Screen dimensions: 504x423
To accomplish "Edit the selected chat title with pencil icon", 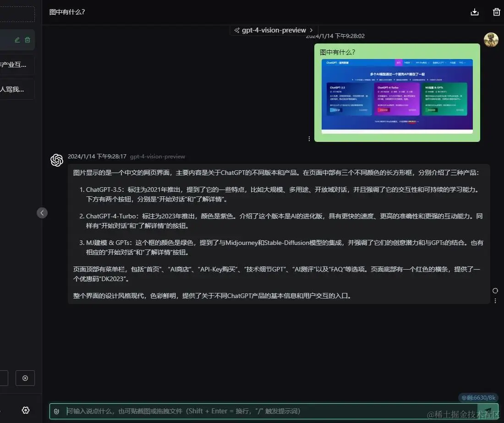I will [x=17, y=40].
